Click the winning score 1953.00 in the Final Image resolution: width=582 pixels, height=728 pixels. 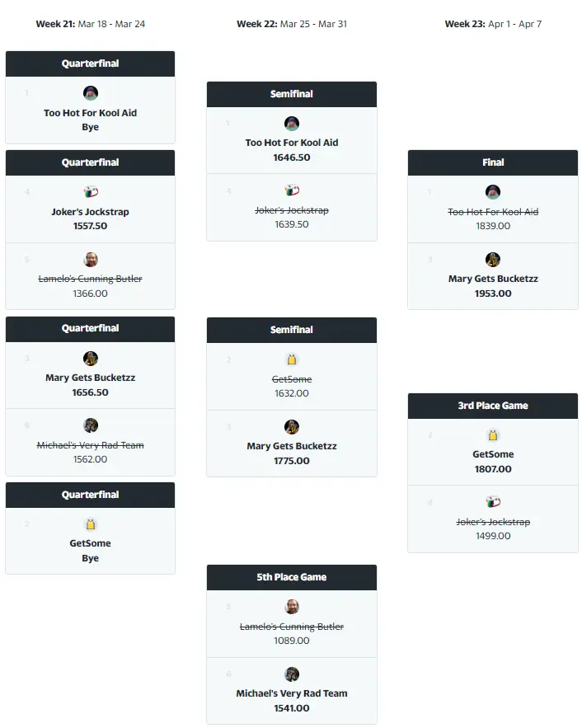coord(493,294)
